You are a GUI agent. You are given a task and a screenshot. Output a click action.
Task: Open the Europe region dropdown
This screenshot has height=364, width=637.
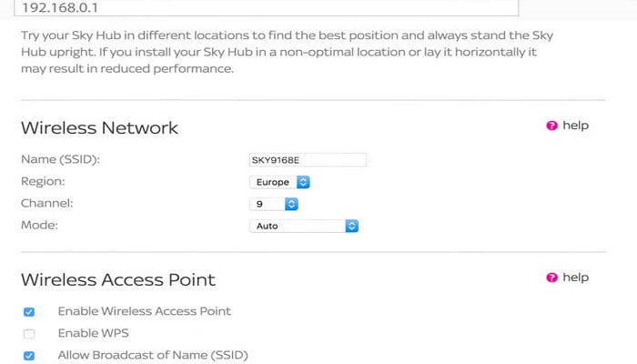(279, 182)
